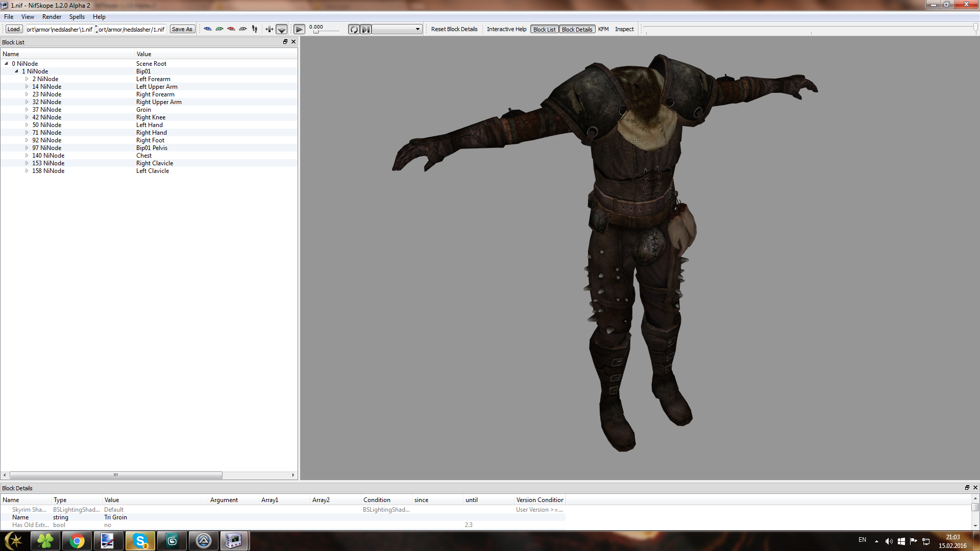Open the File menu
Viewport: 980px width, 551px height.
tap(9, 17)
